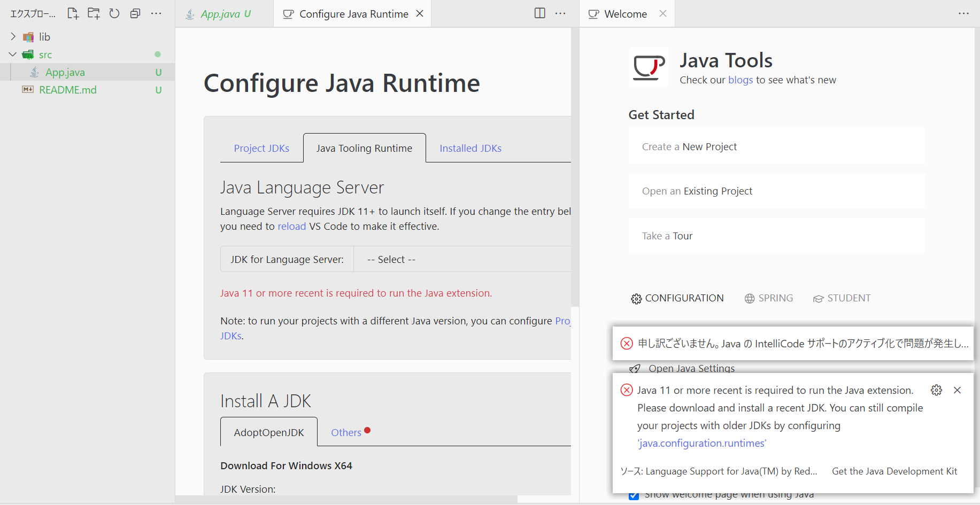980x505 pixels.
Task: Open the CONFIGURATION section tab
Action: click(x=677, y=298)
